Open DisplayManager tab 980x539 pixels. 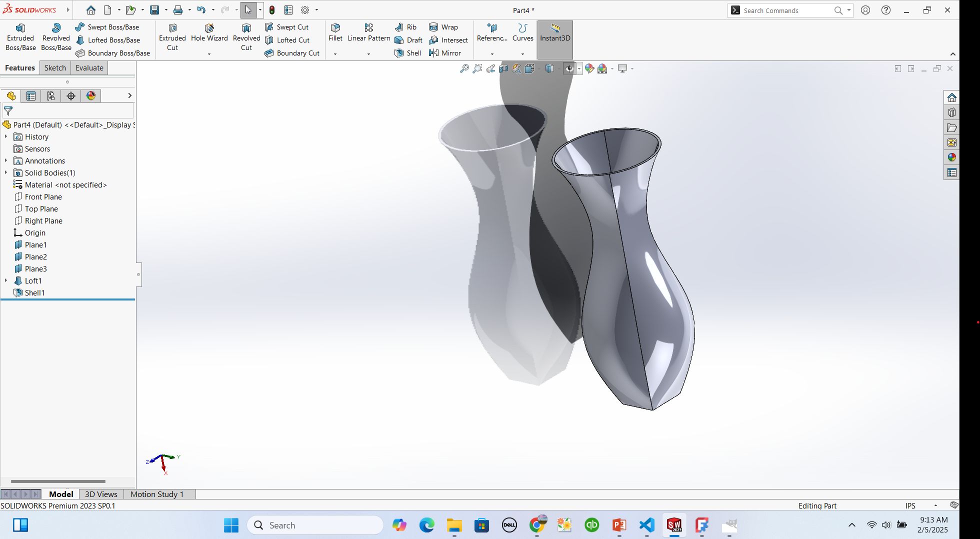pos(91,96)
